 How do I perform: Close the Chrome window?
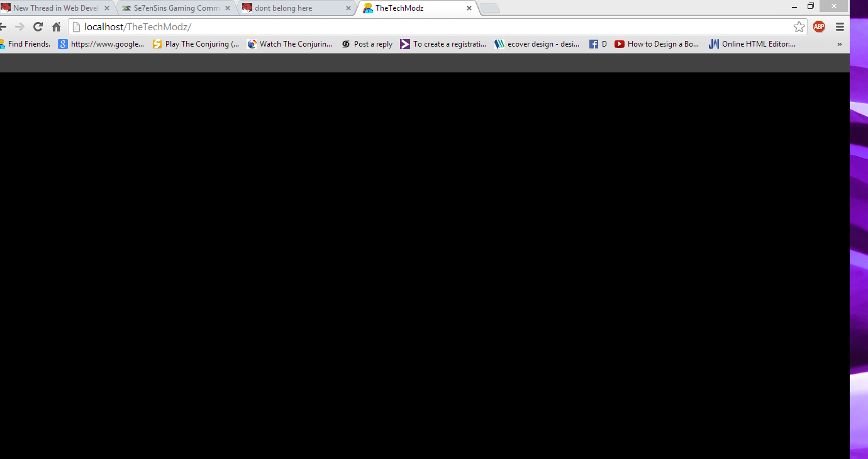[x=835, y=6]
